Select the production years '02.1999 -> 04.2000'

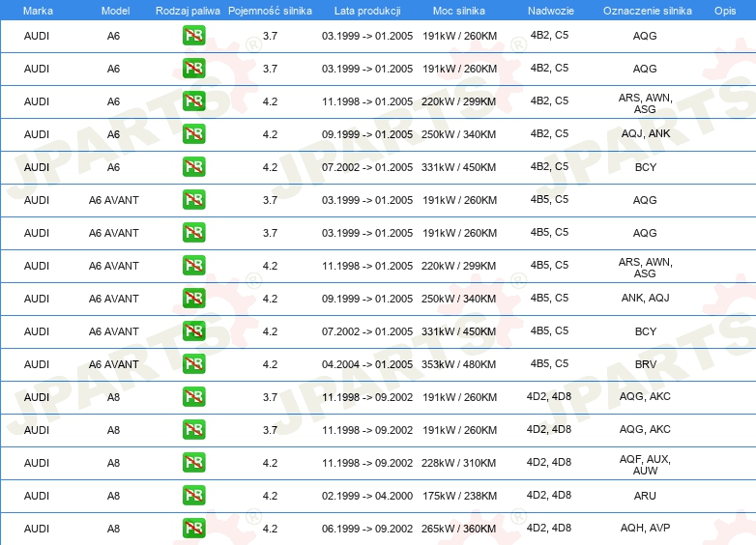click(367, 496)
